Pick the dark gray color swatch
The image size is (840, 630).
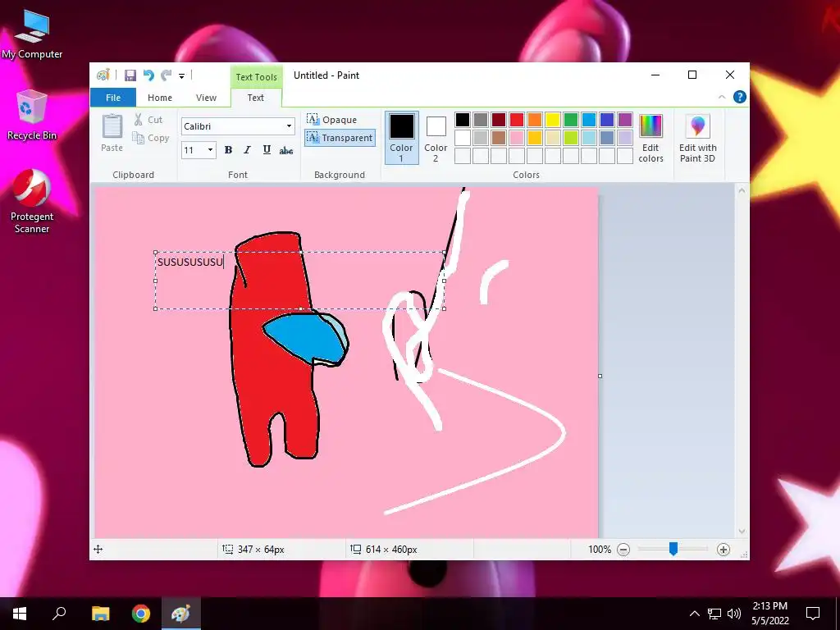click(481, 120)
